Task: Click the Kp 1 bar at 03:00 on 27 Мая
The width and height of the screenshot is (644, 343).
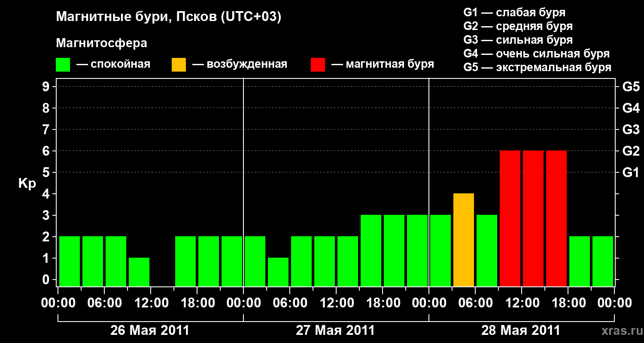Action: click(x=278, y=272)
